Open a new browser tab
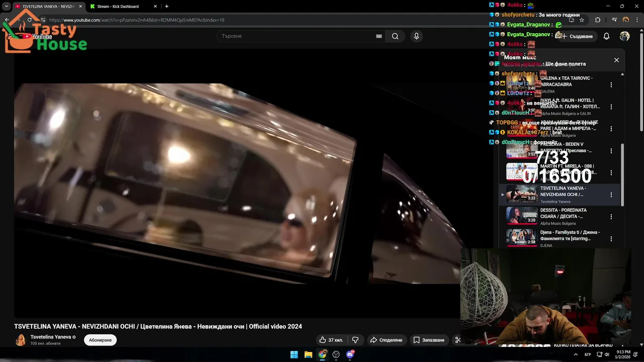This screenshot has width=644, height=362. [167, 7]
